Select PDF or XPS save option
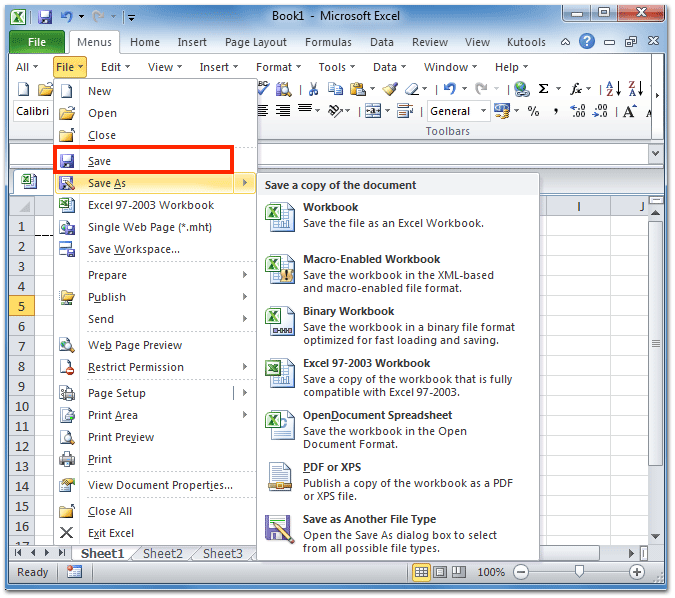Image resolution: width=675 pixels, height=598 pixels. point(332,467)
